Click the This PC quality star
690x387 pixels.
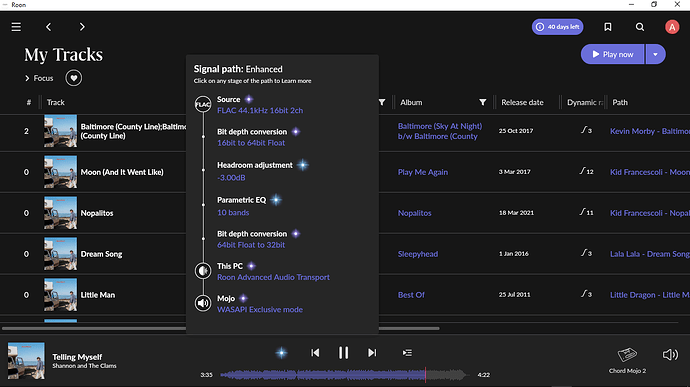coord(251,266)
